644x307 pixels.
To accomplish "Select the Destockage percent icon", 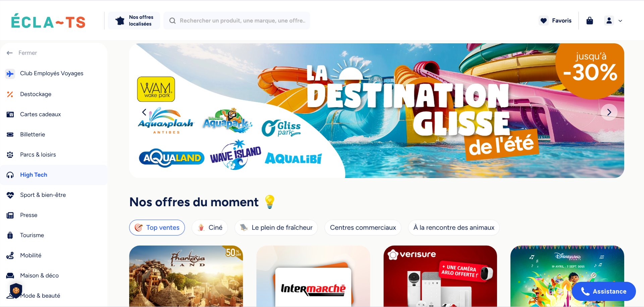I will 10,94.
